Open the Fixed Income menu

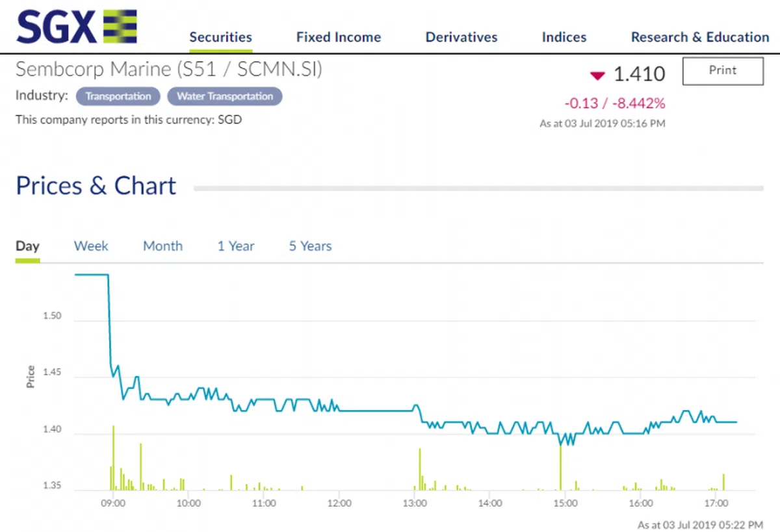click(x=338, y=37)
